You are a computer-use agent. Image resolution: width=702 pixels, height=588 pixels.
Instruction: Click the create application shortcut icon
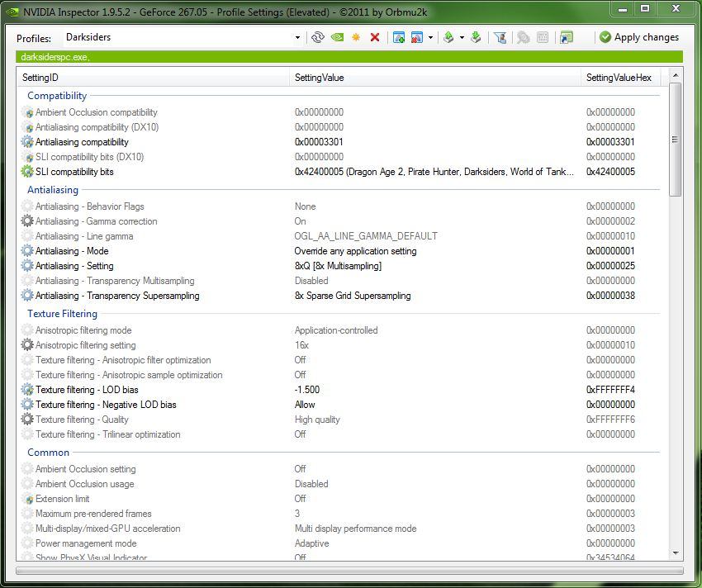point(567,38)
